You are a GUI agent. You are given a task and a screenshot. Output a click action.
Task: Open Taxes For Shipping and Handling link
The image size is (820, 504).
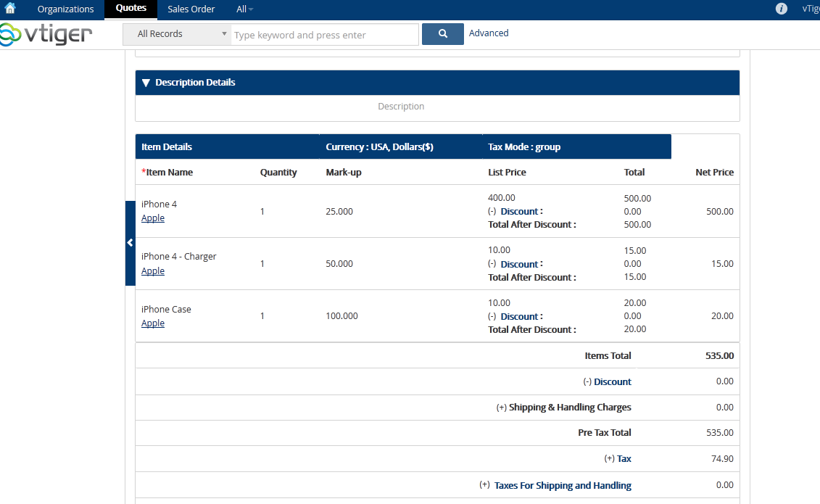[x=563, y=485]
